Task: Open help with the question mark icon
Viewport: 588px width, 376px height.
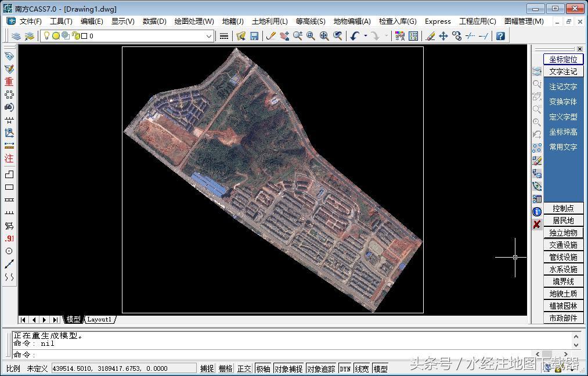Action: point(500,36)
